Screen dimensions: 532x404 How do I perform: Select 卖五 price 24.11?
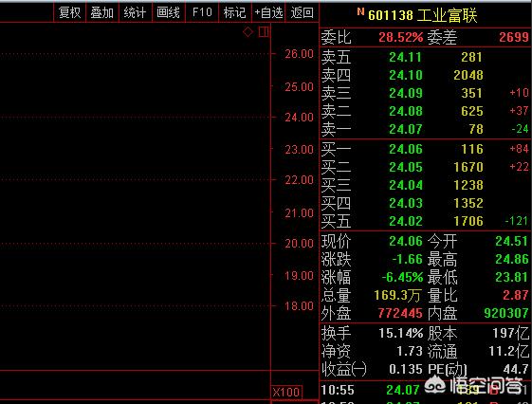[405, 57]
